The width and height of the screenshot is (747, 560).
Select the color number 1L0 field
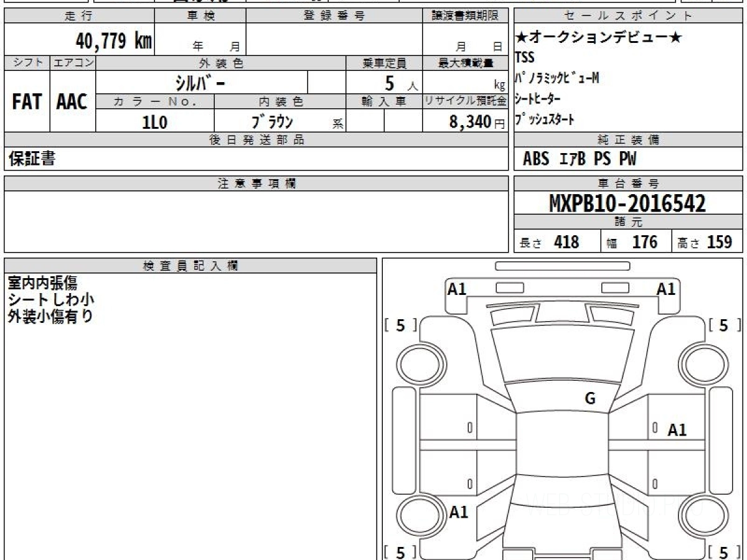(155, 121)
